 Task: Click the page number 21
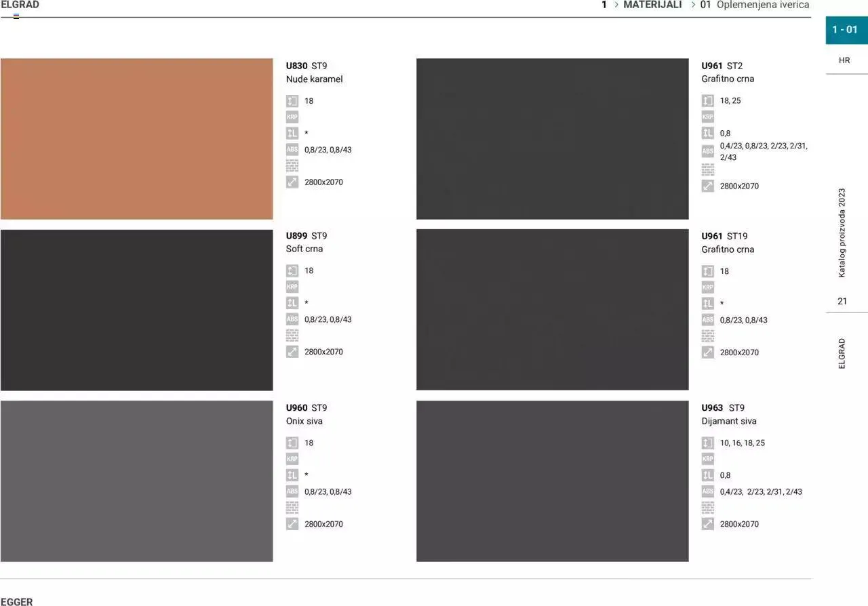[x=842, y=301]
